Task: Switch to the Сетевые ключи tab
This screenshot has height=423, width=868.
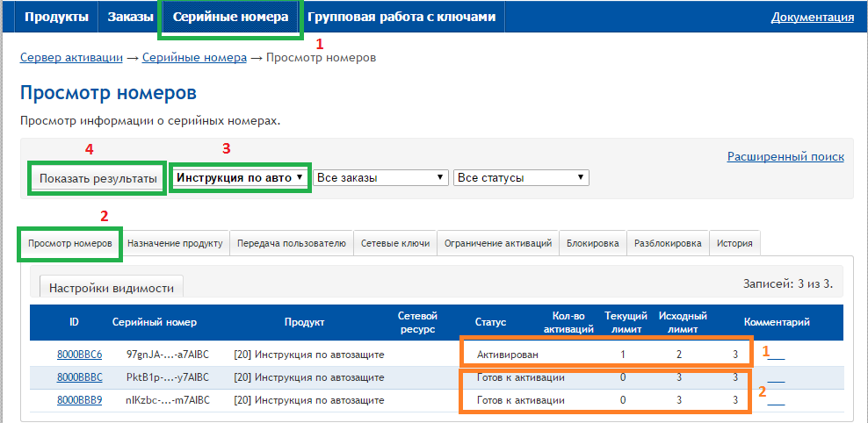Action: coord(395,243)
